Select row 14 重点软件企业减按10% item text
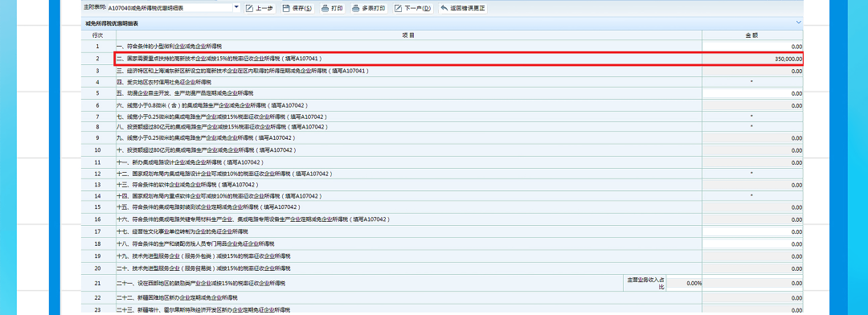The image size is (868, 315). [x=219, y=196]
